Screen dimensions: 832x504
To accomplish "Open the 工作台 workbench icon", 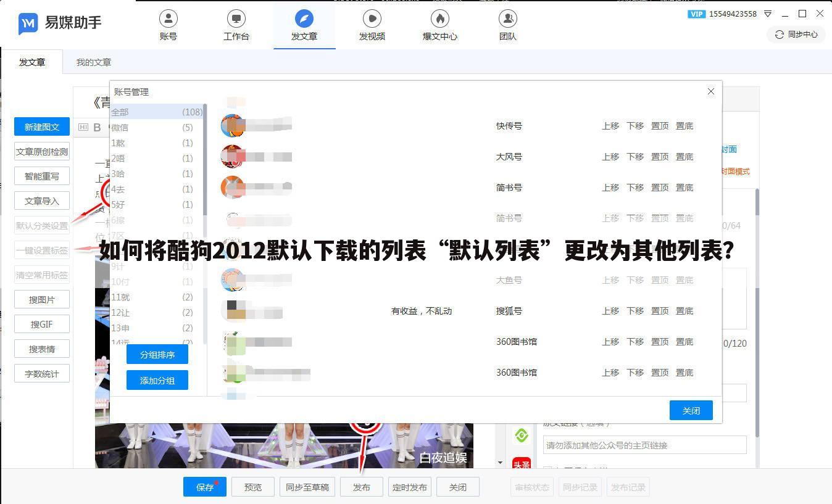I will (x=236, y=19).
